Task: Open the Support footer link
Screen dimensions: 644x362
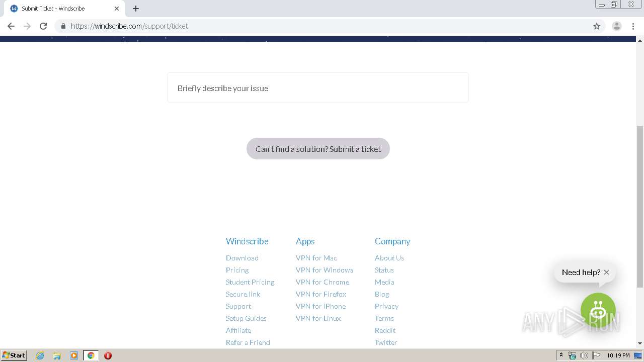Action: (238, 306)
